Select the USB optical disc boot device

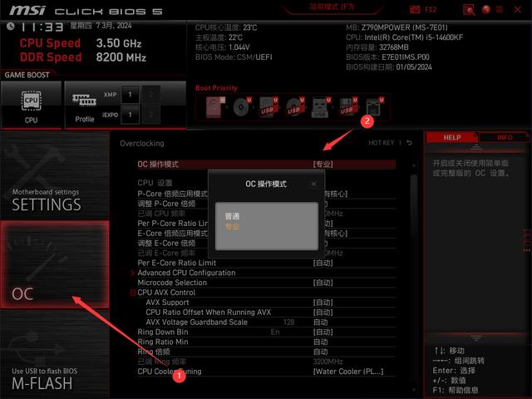[295, 107]
